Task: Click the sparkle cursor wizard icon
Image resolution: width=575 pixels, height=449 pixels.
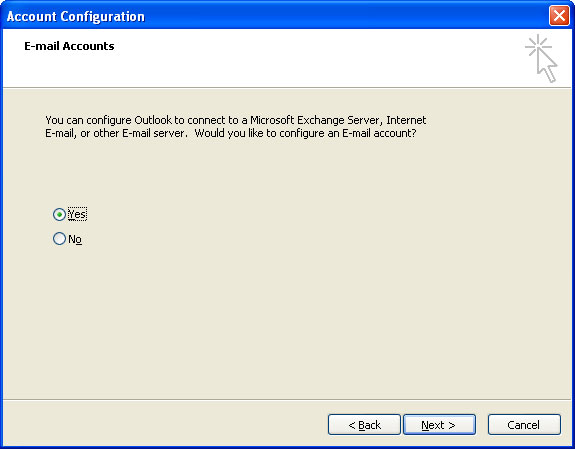Action: point(541,59)
